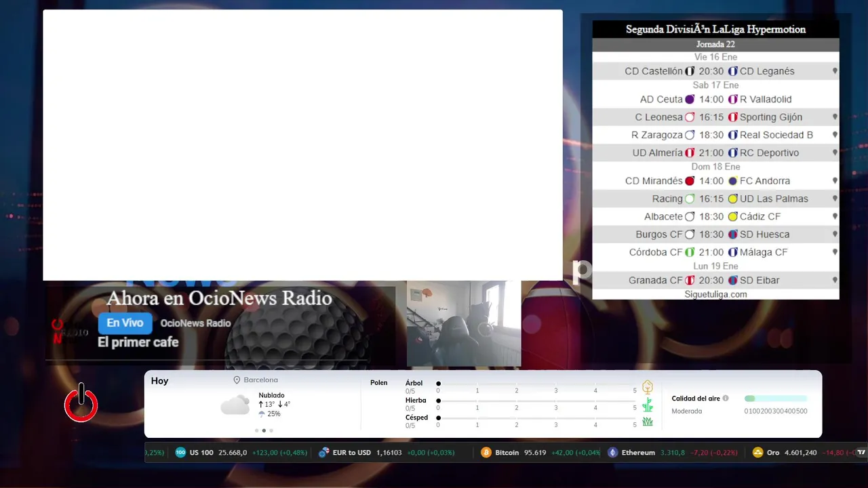Click the TradingView logo at the ticker end
The width and height of the screenshot is (868, 488).
[861, 452]
